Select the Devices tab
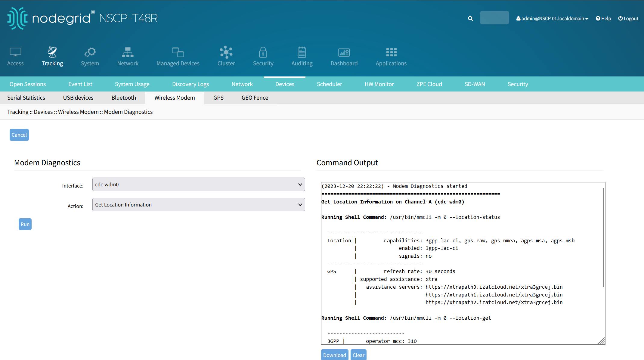Image resolution: width=644 pixels, height=360 pixels. (285, 84)
